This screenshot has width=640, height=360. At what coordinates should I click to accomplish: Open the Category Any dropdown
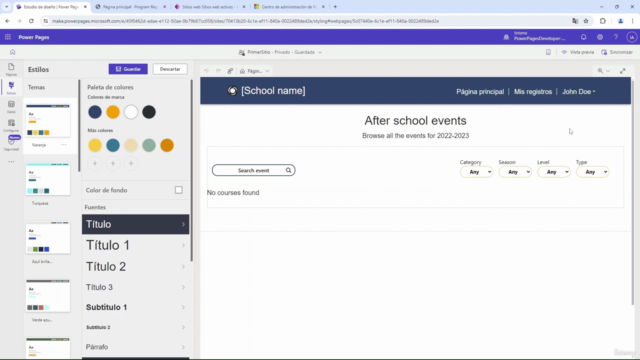[x=476, y=172]
